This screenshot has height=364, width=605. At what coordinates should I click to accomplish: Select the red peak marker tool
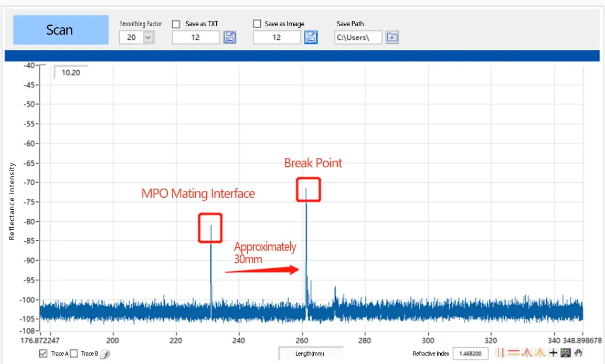tap(526, 353)
